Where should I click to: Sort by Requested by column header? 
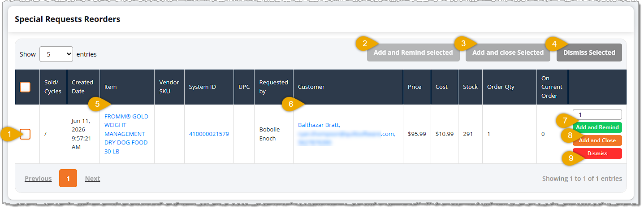[274, 87]
